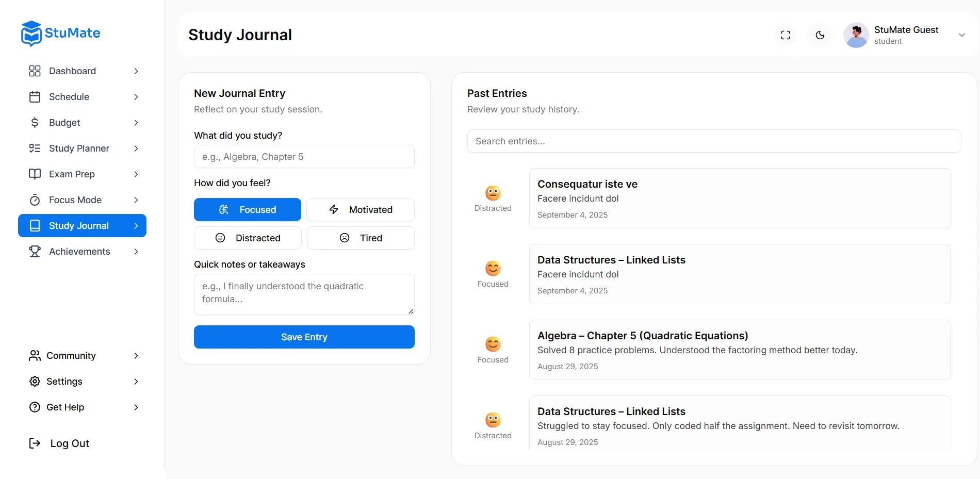
Task: Click the StuMate logo icon
Action: (x=31, y=34)
